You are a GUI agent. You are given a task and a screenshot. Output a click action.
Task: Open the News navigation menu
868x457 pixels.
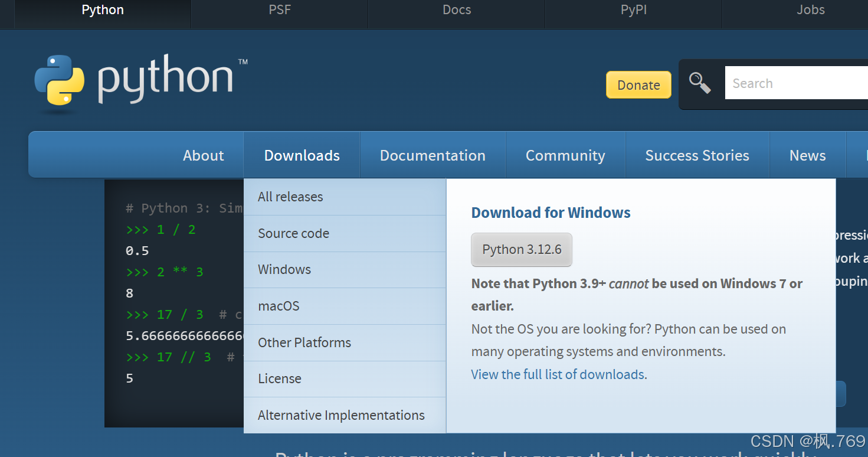[807, 155]
